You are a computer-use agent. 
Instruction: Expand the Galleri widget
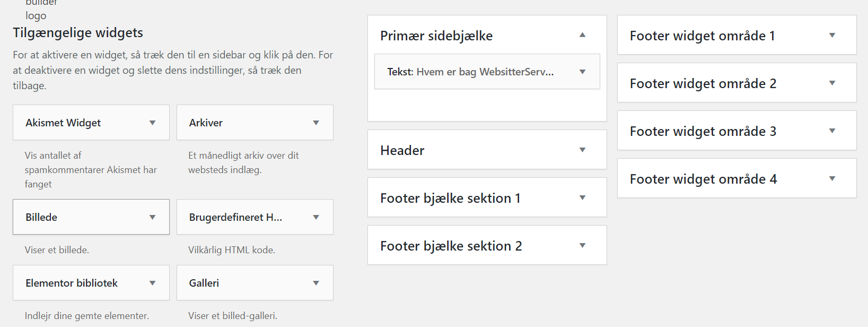[317, 282]
